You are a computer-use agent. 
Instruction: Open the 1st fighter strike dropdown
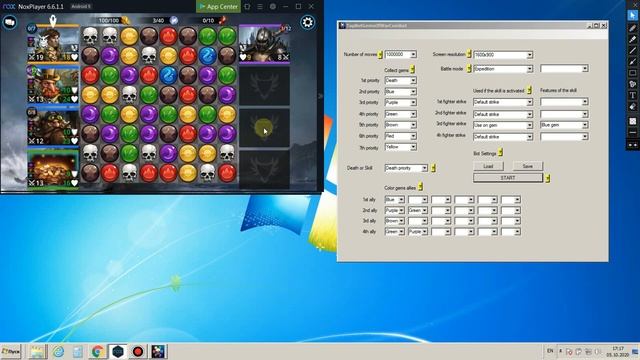tap(503, 102)
